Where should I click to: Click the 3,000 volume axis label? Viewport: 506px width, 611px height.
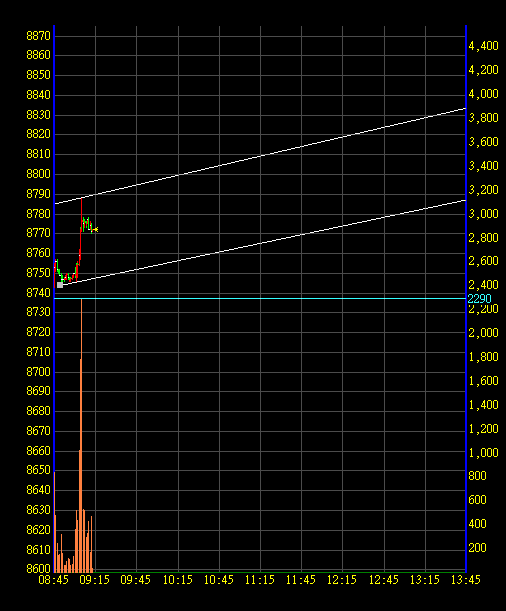coord(483,214)
